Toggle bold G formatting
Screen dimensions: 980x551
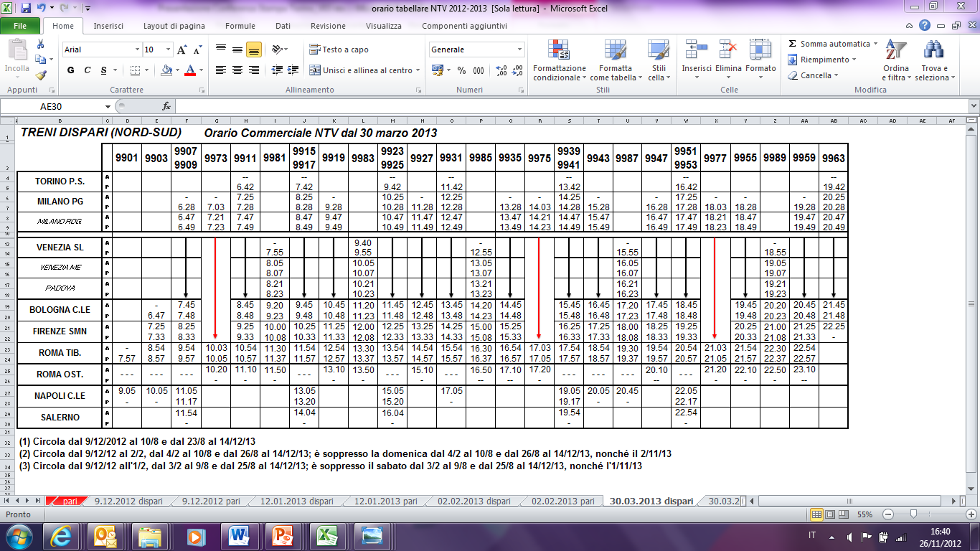[x=71, y=70]
